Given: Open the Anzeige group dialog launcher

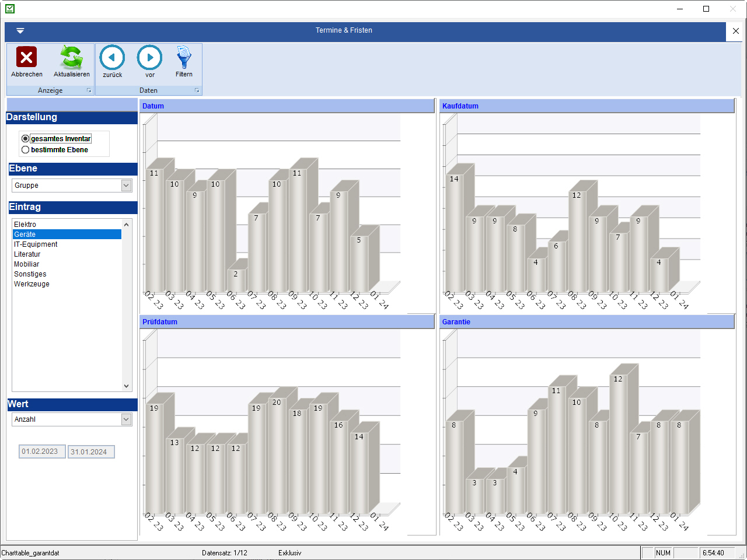Looking at the screenshot, I should tap(89, 90).
